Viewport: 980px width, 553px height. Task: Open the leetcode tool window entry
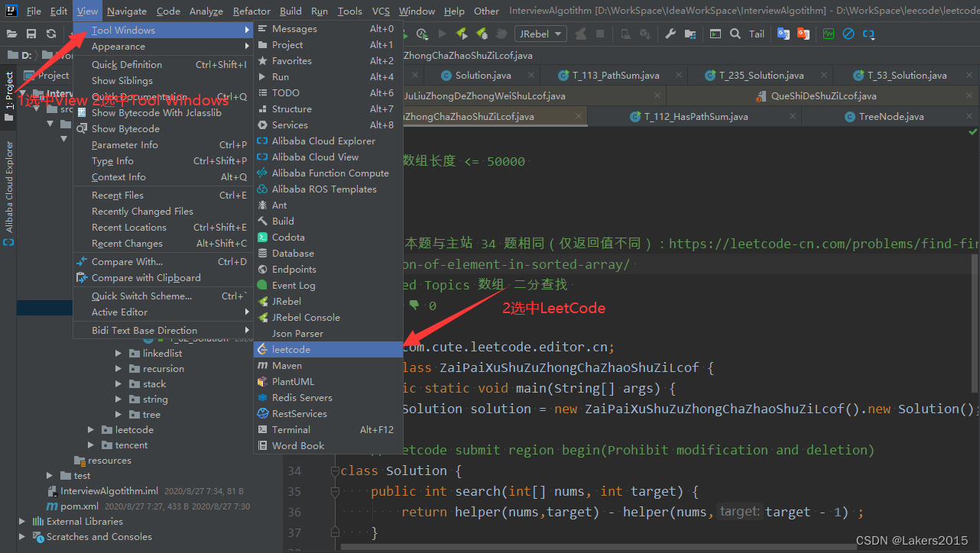click(x=328, y=349)
